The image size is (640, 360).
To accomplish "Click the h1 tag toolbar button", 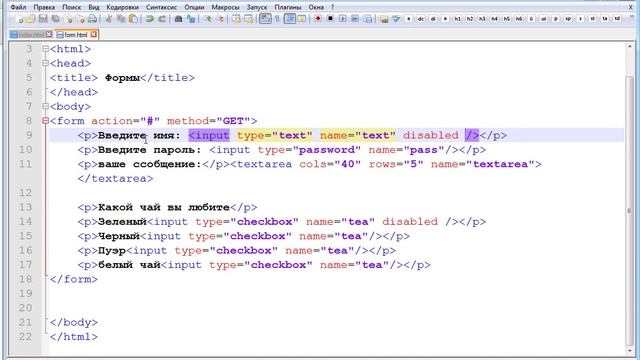I will pyautogui.click(x=458, y=19).
